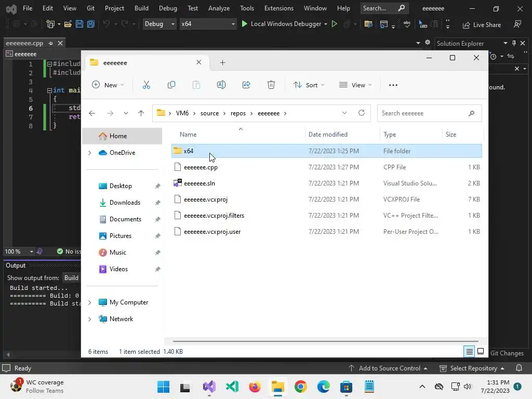Select the eeeeeee.vcxproj.filters file
The image size is (532, 399).
coord(327,216)
